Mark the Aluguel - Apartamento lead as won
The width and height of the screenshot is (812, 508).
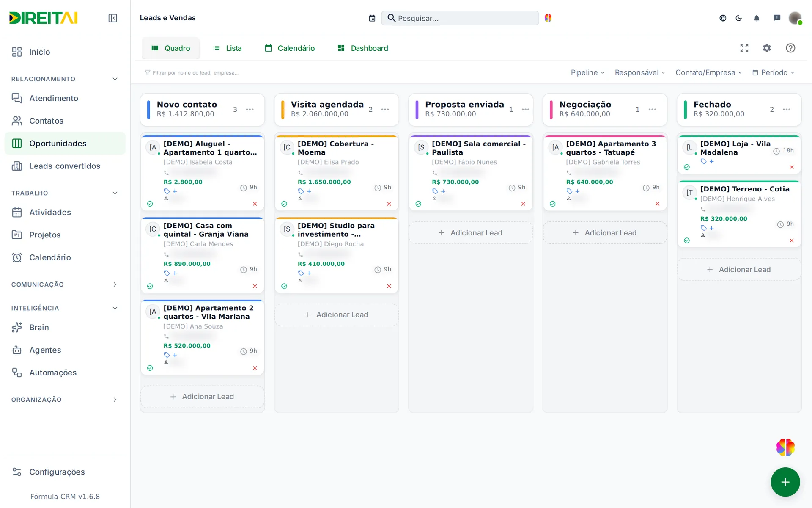tap(150, 204)
